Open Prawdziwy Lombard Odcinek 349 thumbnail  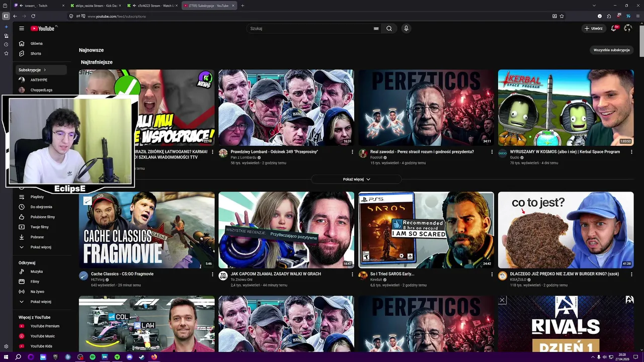pos(286,108)
